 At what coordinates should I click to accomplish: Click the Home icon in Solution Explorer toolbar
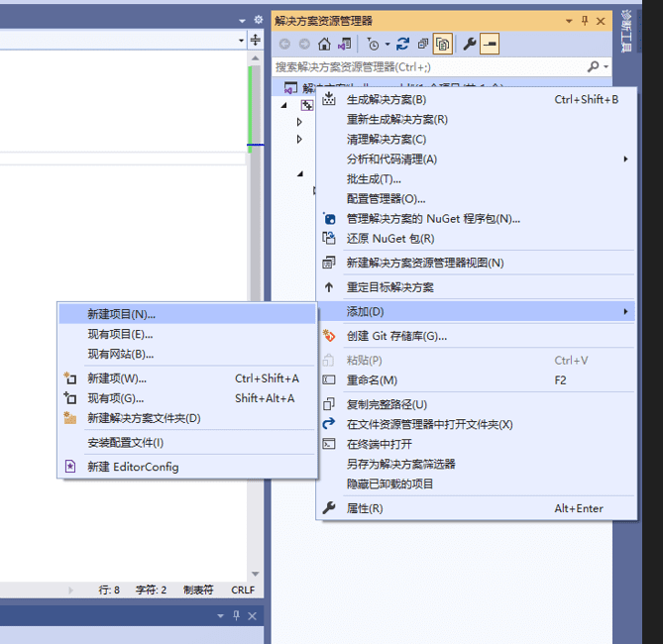pyautogui.click(x=324, y=44)
